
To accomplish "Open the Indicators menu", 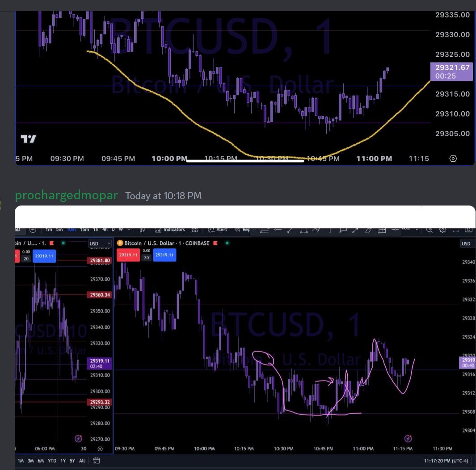I will pos(170,230).
